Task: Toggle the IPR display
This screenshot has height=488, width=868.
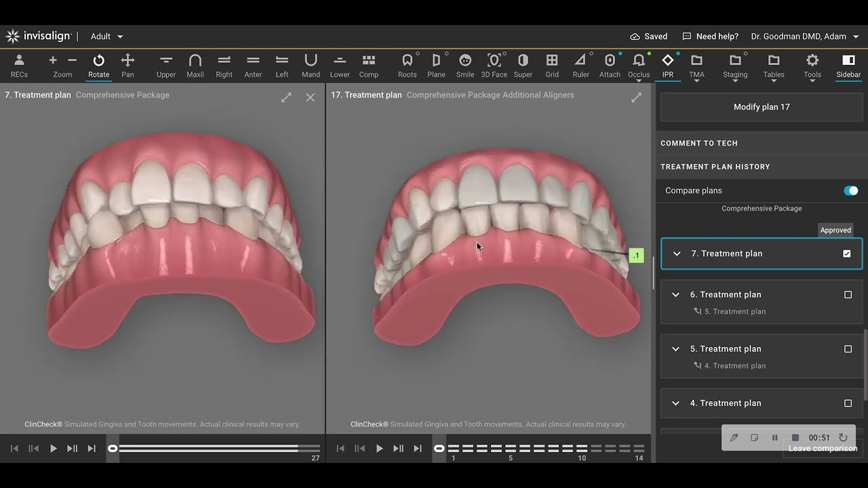Action: pos(668,66)
